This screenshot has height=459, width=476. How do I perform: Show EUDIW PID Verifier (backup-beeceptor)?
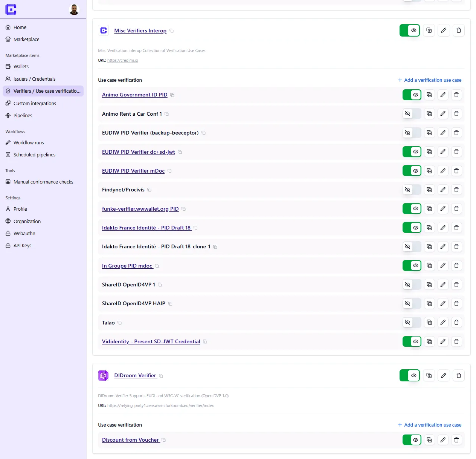pos(412,133)
